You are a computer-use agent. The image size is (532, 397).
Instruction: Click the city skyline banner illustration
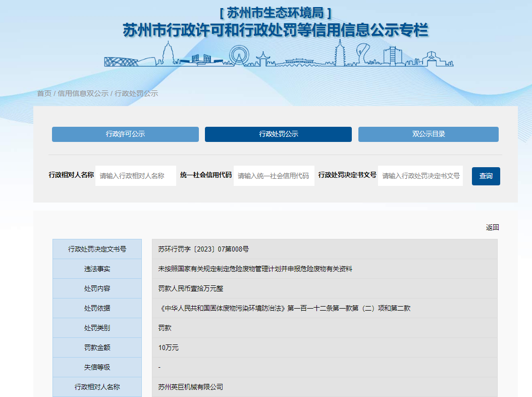point(279,55)
